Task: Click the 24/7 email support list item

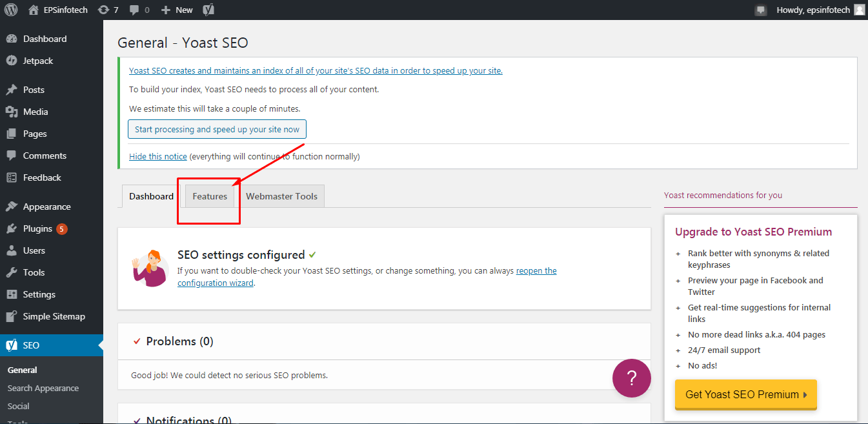Action: tap(724, 350)
